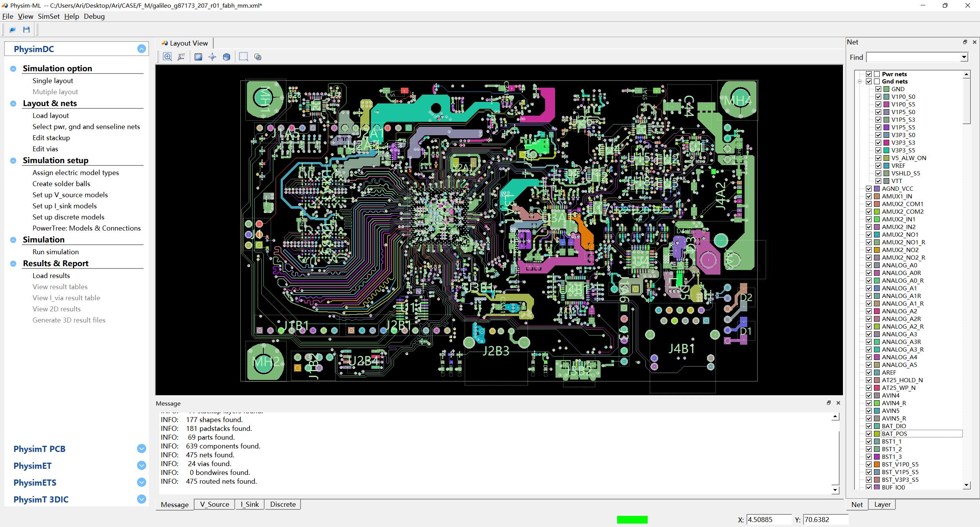Click the blue crosshair point icon
Image resolution: width=980 pixels, height=527 pixels.
(x=212, y=57)
